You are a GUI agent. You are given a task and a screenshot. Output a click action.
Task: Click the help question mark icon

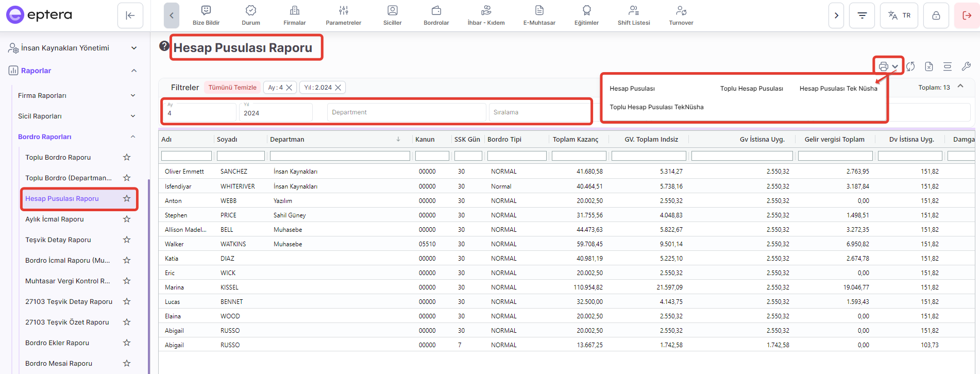(x=164, y=46)
